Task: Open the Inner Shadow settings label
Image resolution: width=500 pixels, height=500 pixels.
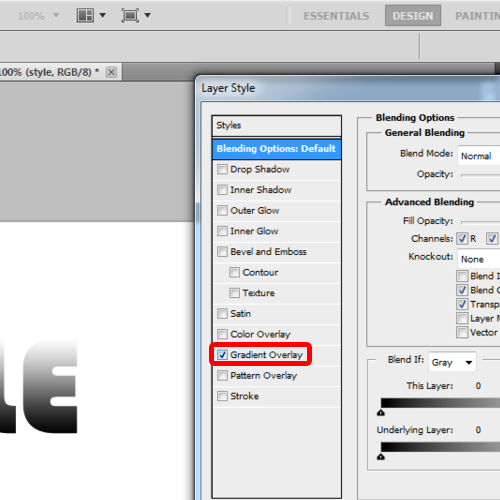Action: tap(261, 190)
